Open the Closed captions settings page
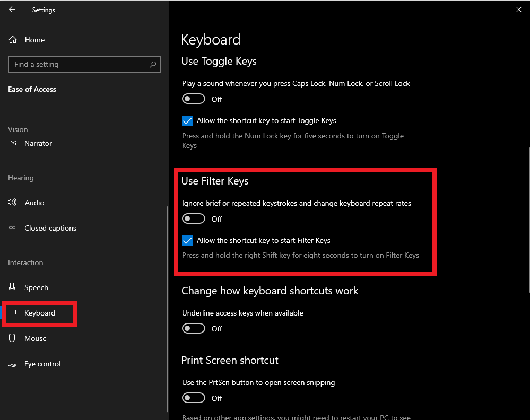Image resolution: width=530 pixels, height=420 pixels. coord(50,228)
